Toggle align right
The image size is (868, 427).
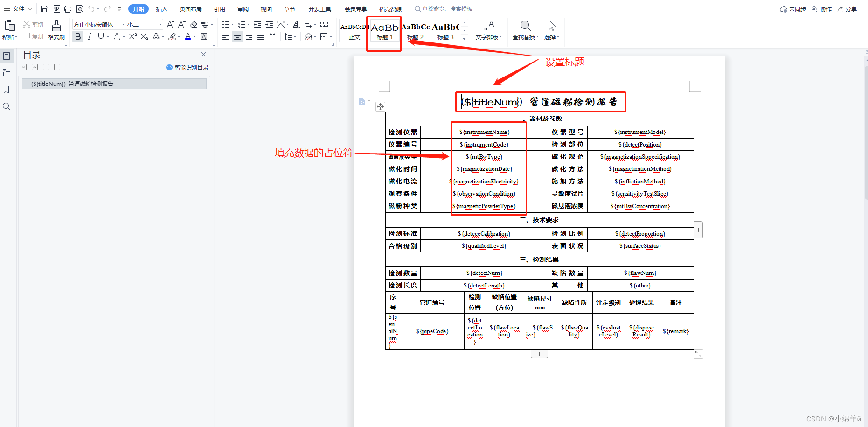(249, 36)
